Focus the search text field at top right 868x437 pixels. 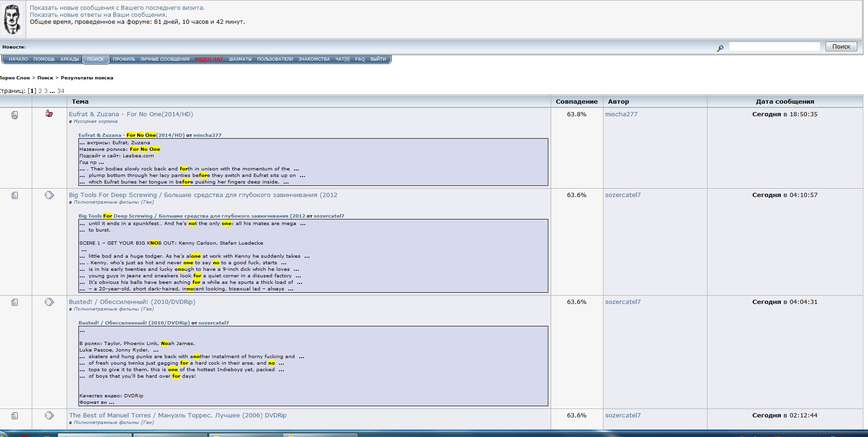[x=774, y=46]
